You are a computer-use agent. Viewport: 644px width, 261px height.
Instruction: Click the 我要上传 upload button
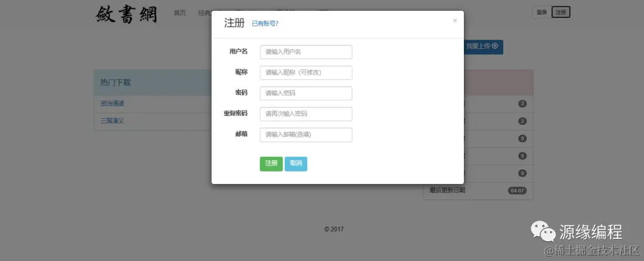pos(482,47)
